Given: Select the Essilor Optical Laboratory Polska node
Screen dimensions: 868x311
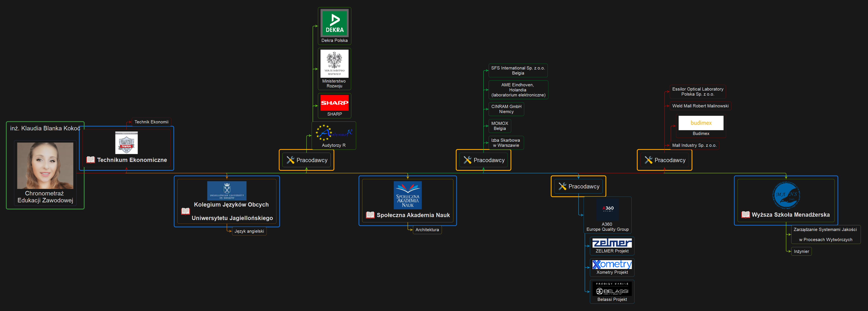Looking at the screenshot, I should pos(698,92).
